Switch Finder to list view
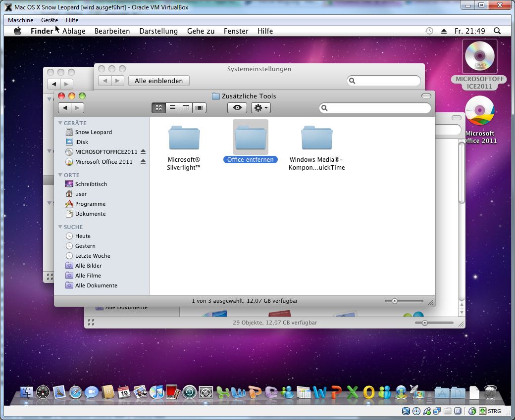This screenshot has width=515, height=420. tap(172, 107)
